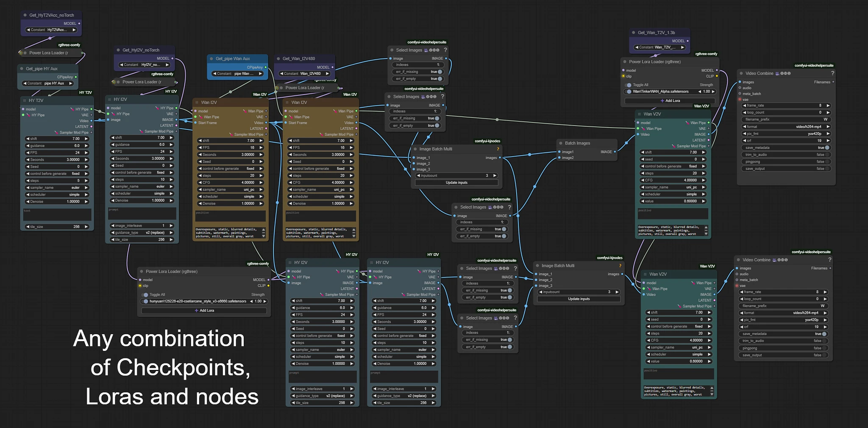Open Constant Wan_I2V480 combo
The width and height of the screenshot is (868, 428).
pos(304,74)
